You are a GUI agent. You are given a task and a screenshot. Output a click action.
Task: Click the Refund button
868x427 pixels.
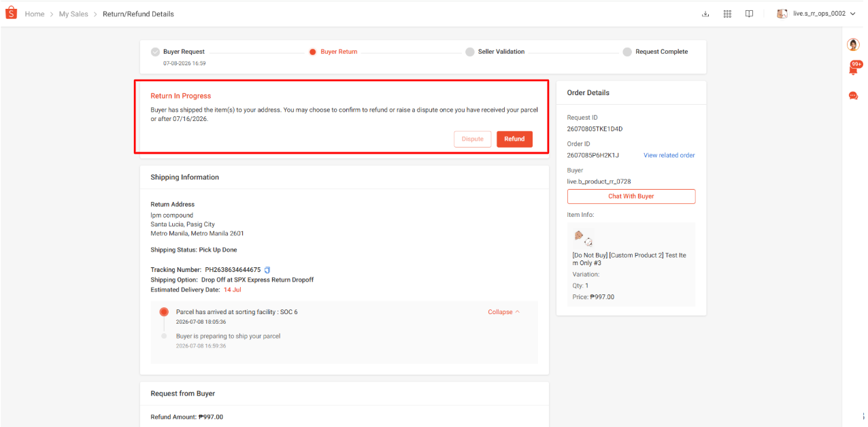tap(514, 139)
